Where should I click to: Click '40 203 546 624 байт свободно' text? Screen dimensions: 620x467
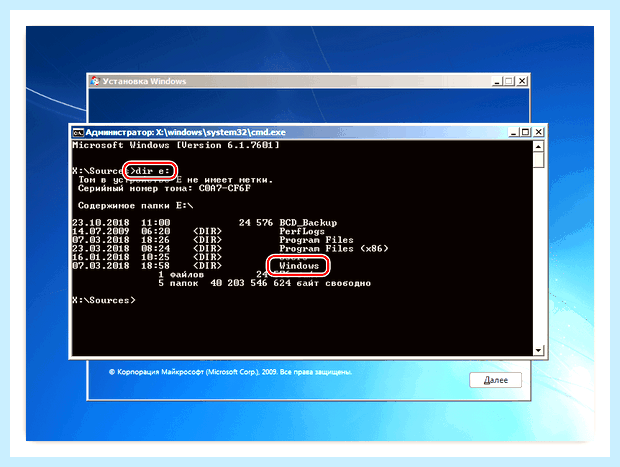tap(291, 283)
